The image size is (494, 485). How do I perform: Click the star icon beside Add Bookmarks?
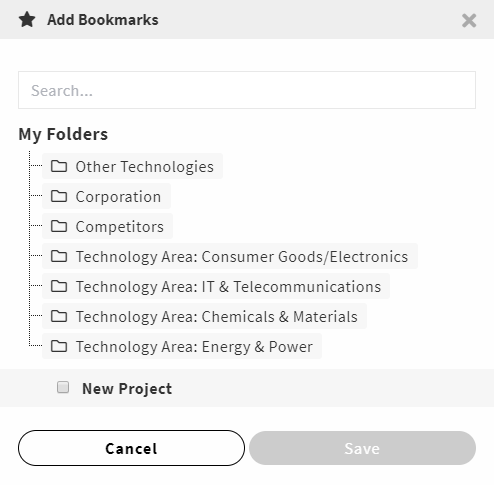pyautogui.click(x=27, y=20)
